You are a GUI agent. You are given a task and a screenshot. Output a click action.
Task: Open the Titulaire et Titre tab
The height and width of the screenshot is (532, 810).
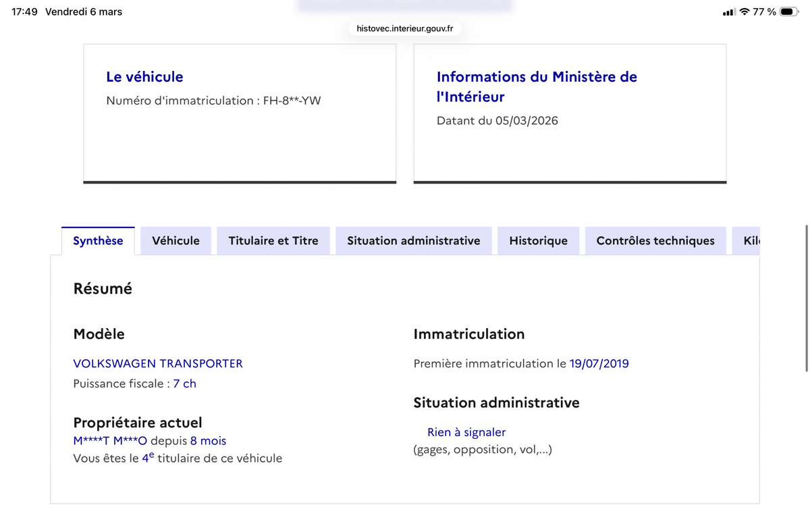(273, 241)
